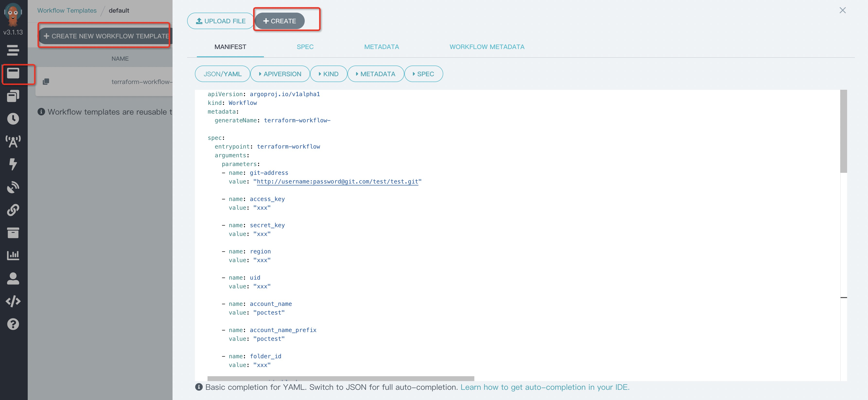Open auto-completion in your IDE link

click(x=545, y=387)
